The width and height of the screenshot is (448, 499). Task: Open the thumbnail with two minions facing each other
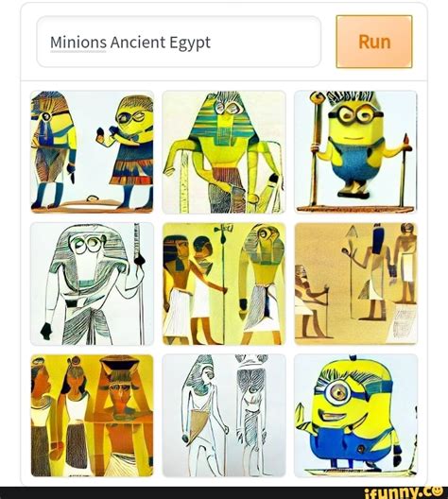[x=93, y=152]
